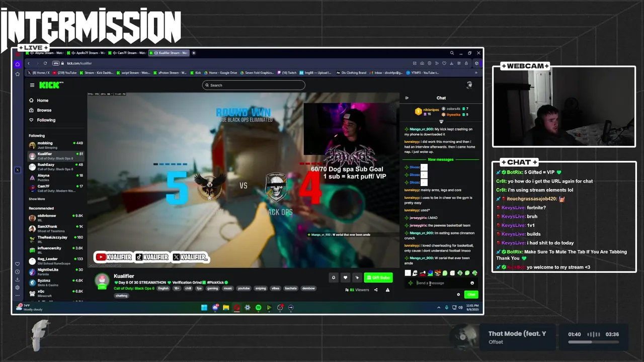Click the sparkle button beside Gift Subs

(x=357, y=278)
